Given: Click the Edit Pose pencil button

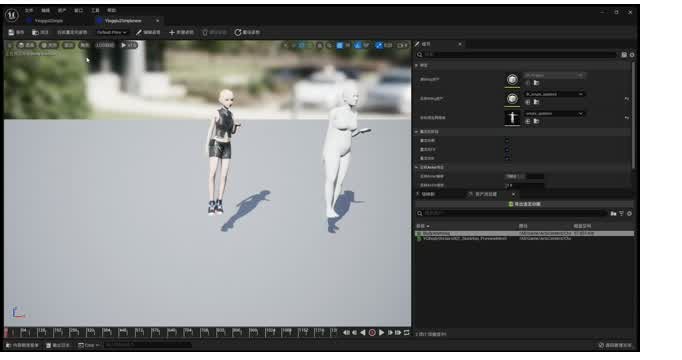Looking at the screenshot, I should pos(148,32).
